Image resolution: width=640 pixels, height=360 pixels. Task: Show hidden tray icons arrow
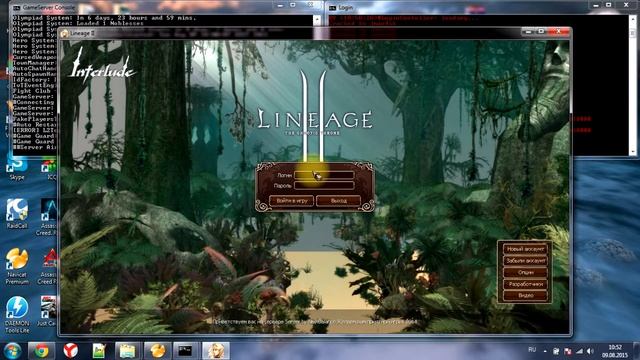click(545, 351)
